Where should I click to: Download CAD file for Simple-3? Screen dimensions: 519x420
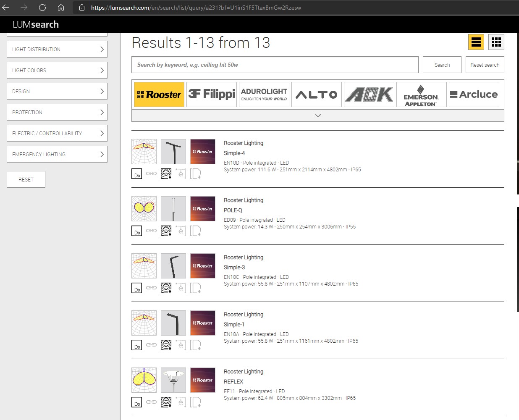click(196, 288)
